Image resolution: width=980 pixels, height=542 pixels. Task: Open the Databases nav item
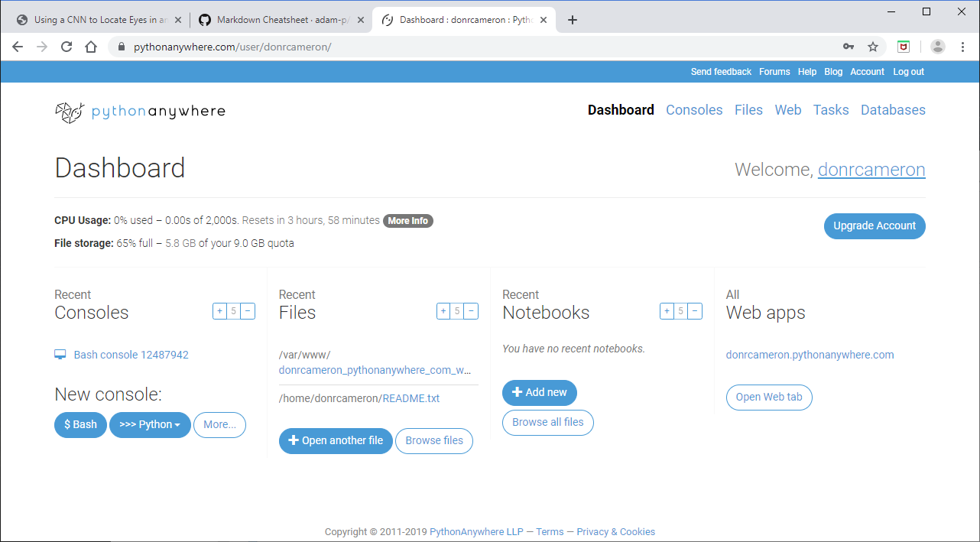tap(893, 110)
